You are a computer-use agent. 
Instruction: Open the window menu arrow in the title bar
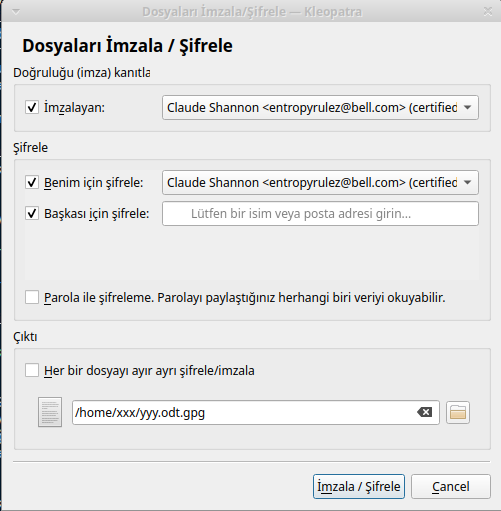15,12
